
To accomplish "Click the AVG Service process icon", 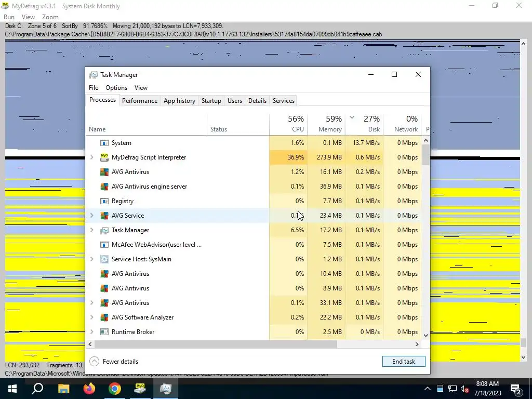I will click(x=104, y=216).
